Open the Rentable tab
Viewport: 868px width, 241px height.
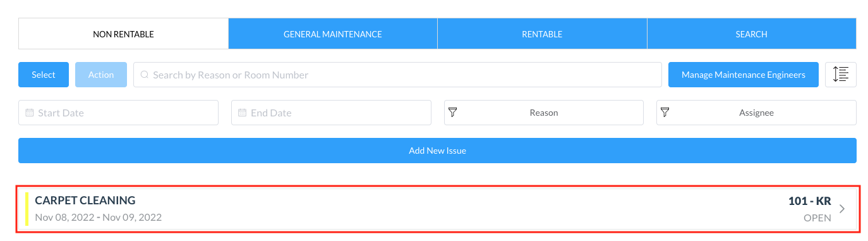click(542, 34)
